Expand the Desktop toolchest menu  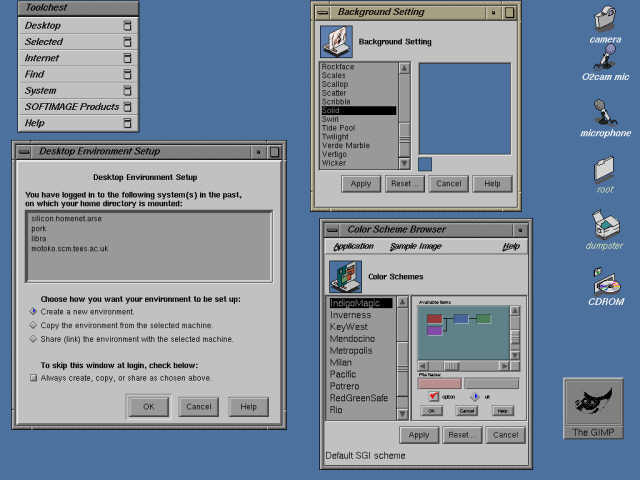tap(42, 25)
